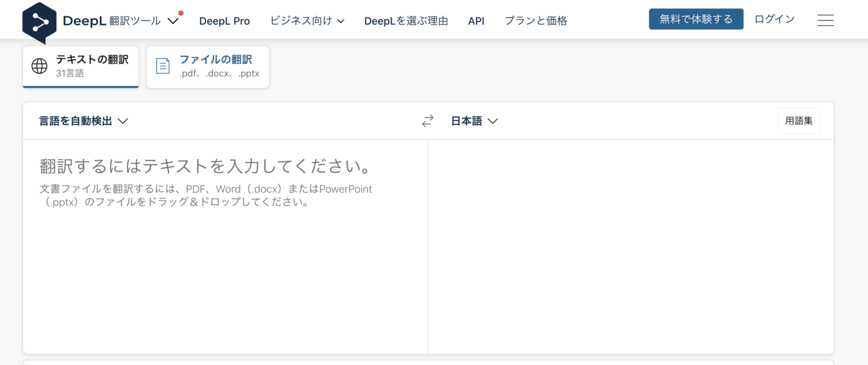
Task: Click the 無料で体験する button
Action: coord(696,18)
